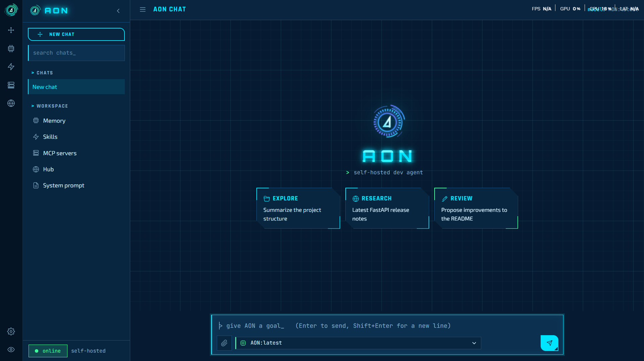
Task: Open MCP servers from the rail server icon
Action: click(11, 85)
